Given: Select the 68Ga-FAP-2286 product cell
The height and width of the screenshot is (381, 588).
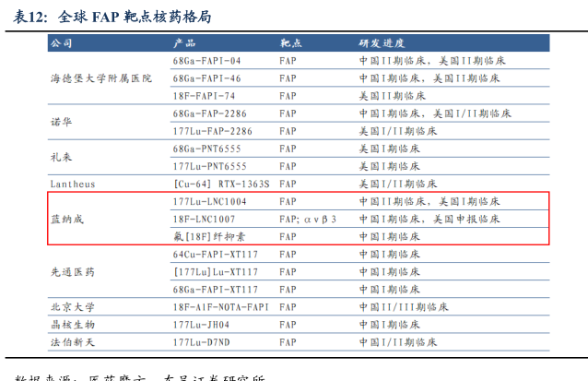Looking at the screenshot, I should point(209,113).
